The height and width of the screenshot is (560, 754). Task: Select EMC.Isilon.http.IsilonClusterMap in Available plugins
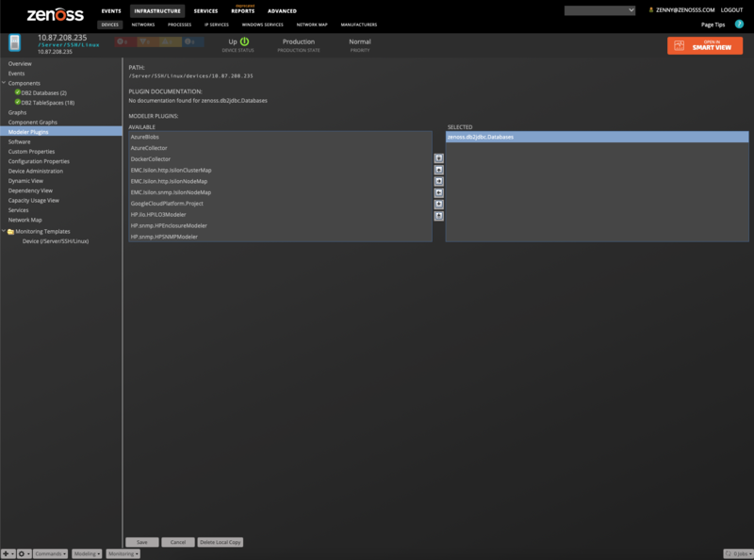[280, 171]
